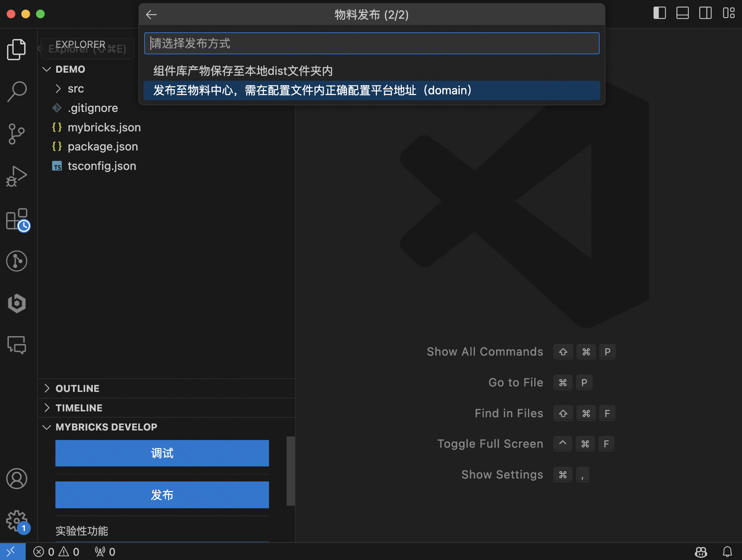This screenshot has width=742, height=560.
Task: Open Problems from errors and warnings status
Action: [x=56, y=552]
